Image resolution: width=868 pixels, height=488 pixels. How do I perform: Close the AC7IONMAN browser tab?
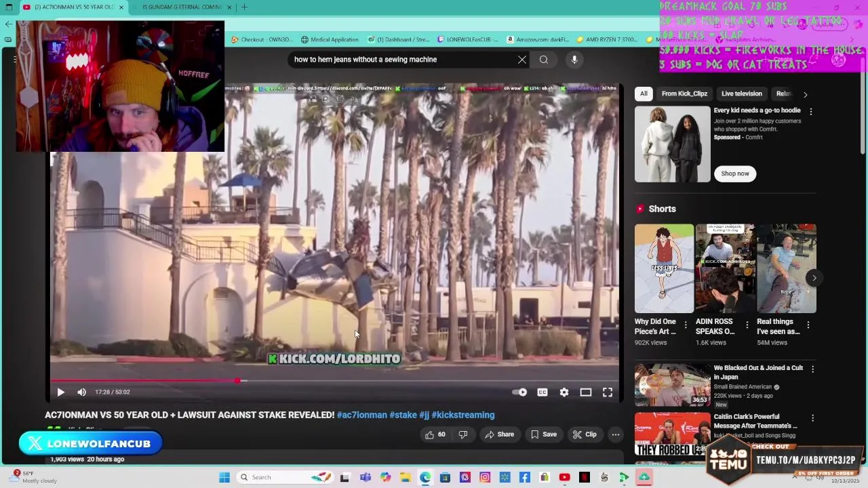[x=121, y=7]
